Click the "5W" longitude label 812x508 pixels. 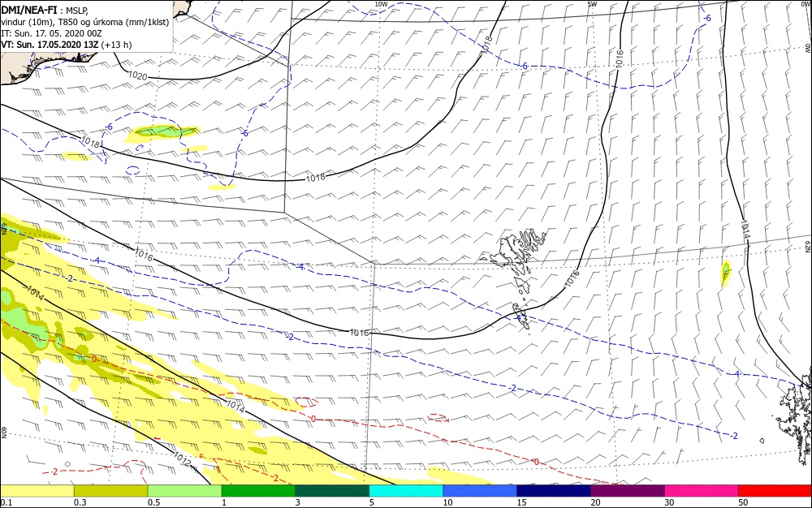pos(592,4)
